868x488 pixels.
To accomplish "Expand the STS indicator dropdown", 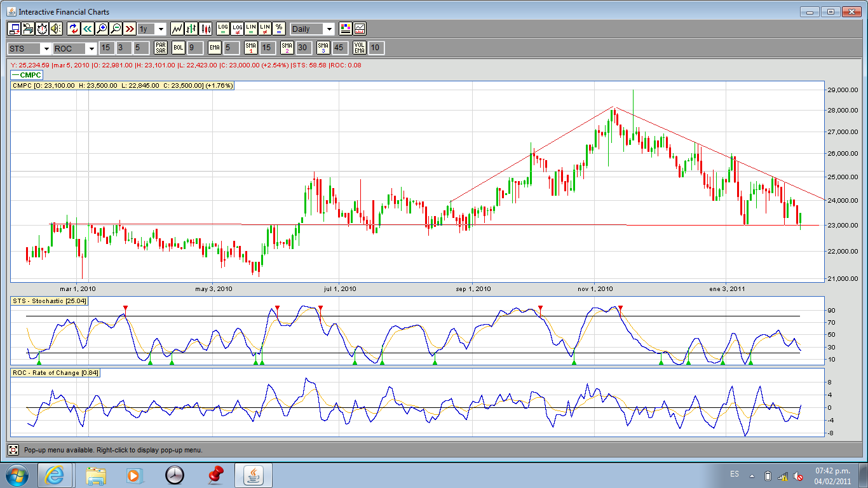I will pos(46,48).
